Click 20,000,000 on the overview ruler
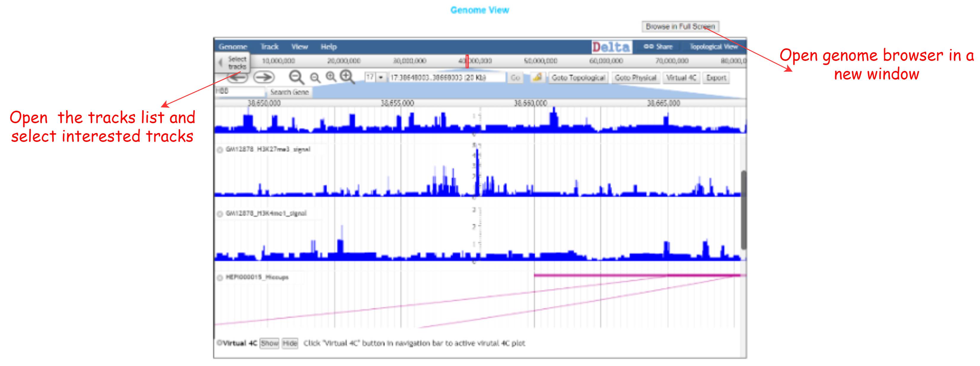Screen dimensions: 980x366 pyautogui.click(x=344, y=61)
